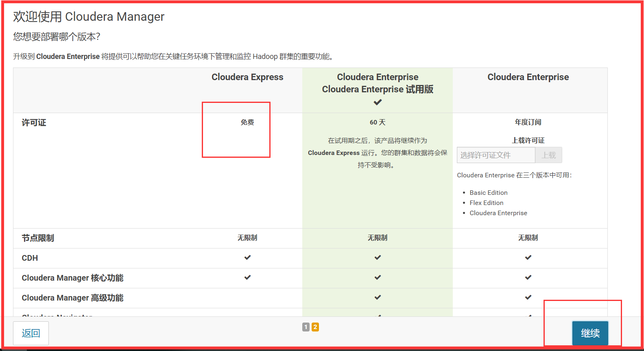Click the Cloudera Manager 高级功能 row label
Viewport: 644px width, 351px height.
click(72, 298)
